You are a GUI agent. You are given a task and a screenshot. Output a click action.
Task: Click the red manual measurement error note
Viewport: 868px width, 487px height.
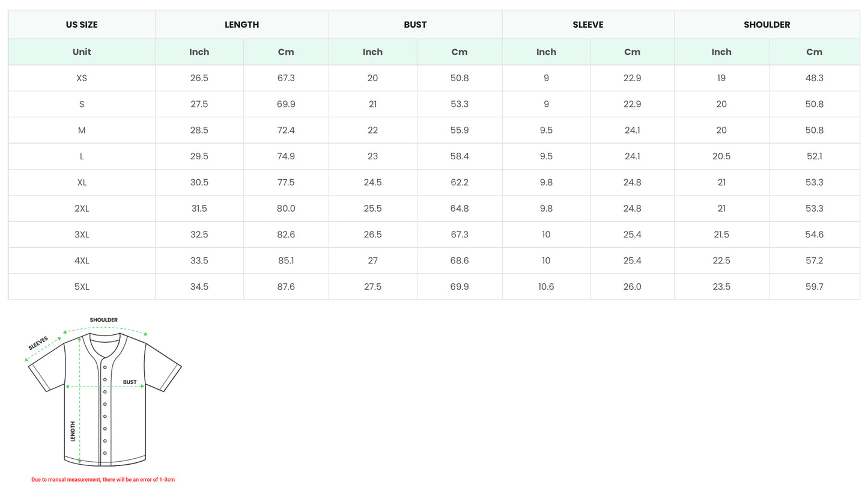click(103, 480)
